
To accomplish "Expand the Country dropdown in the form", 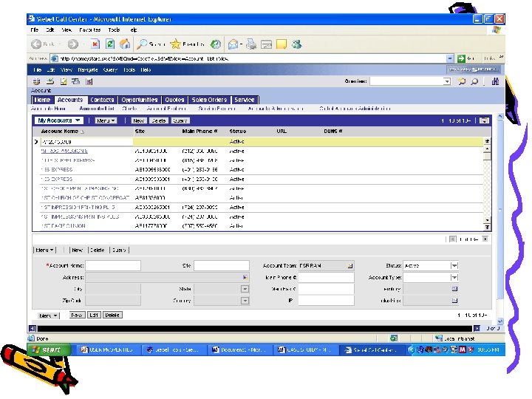I will [x=245, y=301].
